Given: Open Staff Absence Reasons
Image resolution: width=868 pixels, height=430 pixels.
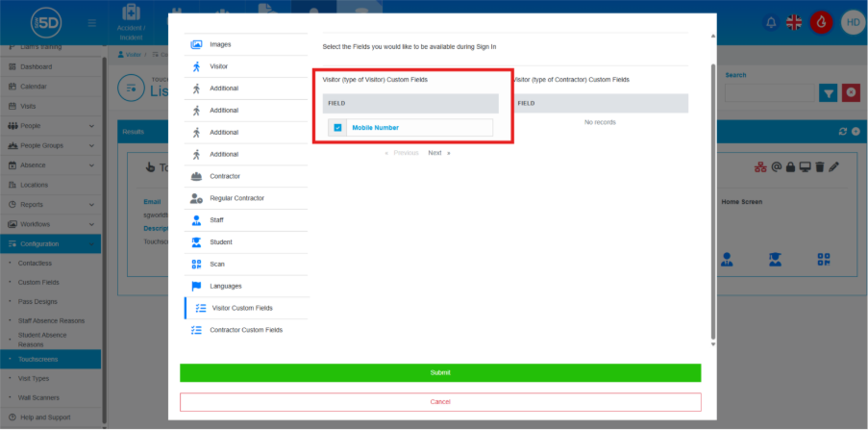Looking at the screenshot, I should 50,321.
